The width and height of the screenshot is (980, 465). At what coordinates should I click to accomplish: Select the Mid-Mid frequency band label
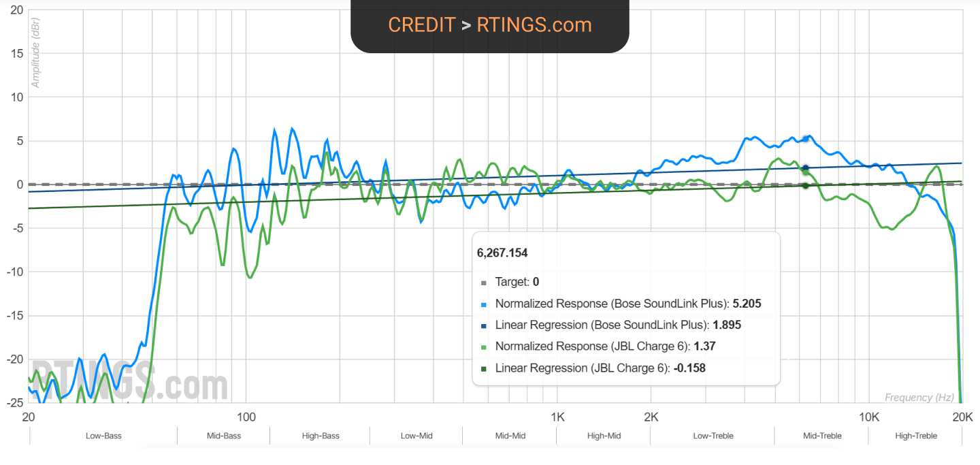[510, 436]
